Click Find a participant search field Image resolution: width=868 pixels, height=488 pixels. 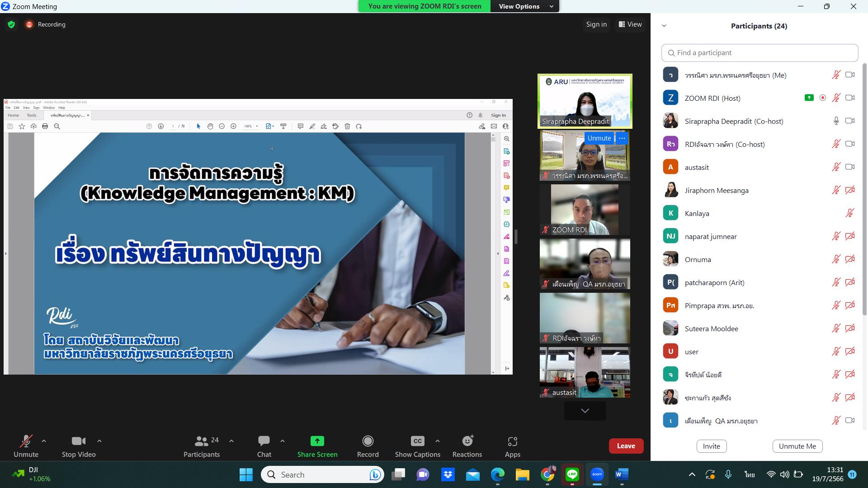coord(760,53)
